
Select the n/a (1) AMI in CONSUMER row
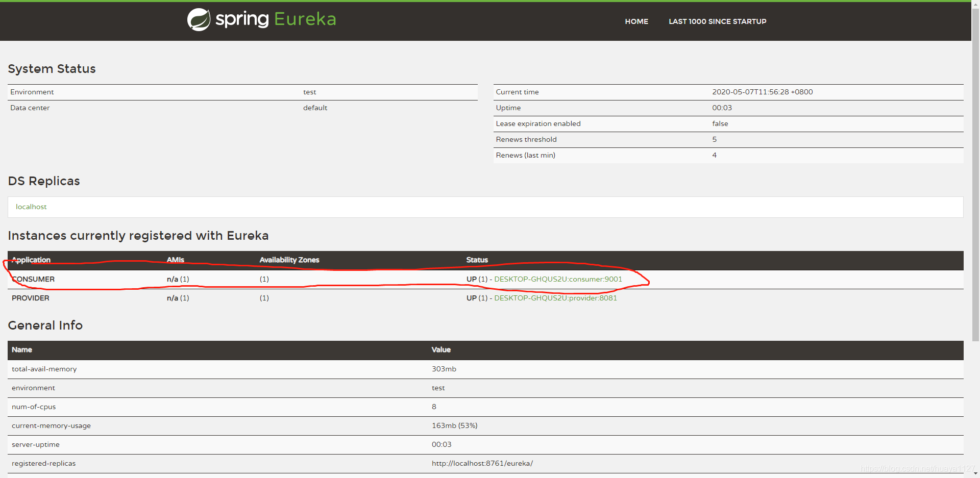(x=178, y=279)
